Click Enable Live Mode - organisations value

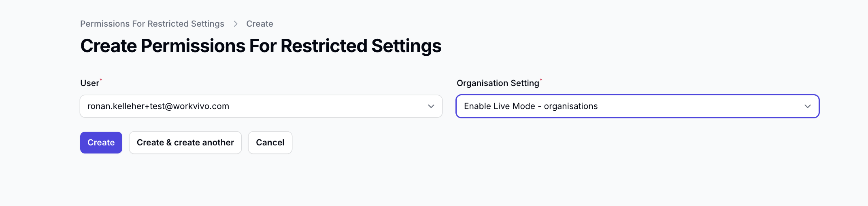tap(531, 106)
